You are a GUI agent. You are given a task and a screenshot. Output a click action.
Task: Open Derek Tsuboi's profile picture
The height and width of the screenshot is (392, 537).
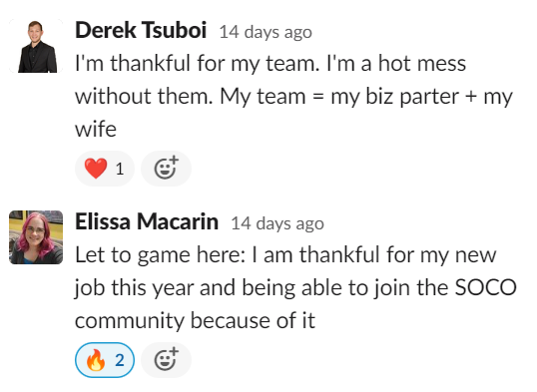pyautogui.click(x=36, y=46)
